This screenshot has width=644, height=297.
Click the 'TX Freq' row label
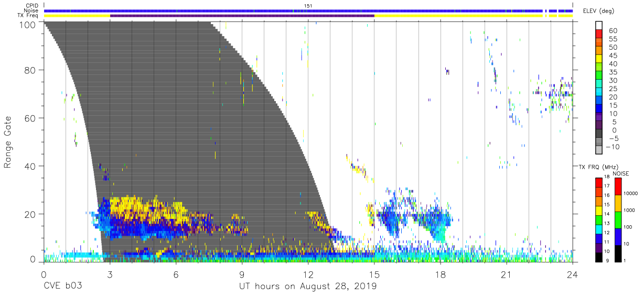(x=28, y=16)
